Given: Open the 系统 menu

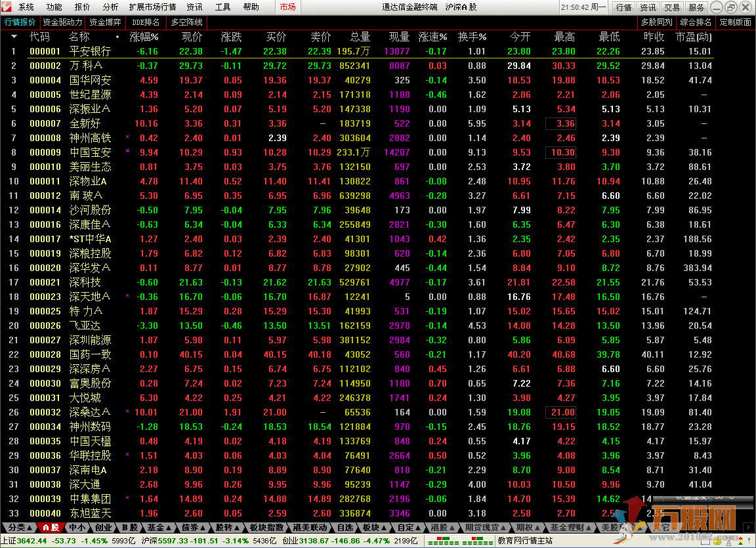Looking at the screenshot, I should click(x=26, y=7).
